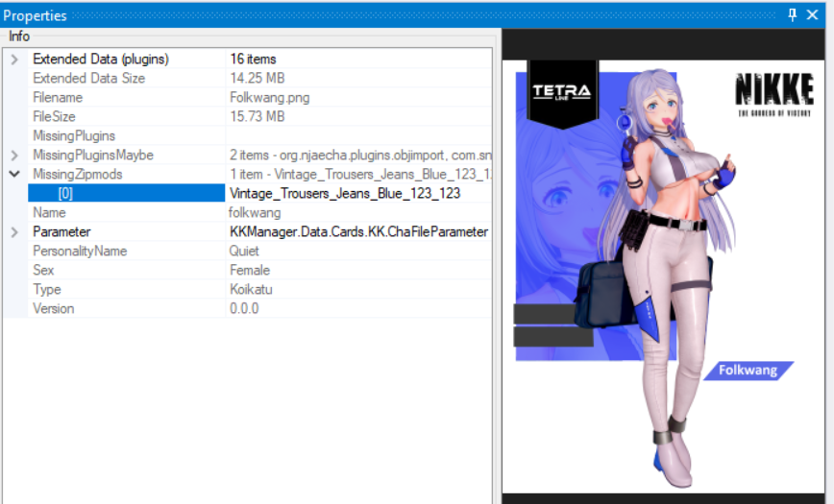Click the Sex property value 'Female'
The width and height of the screenshot is (834, 504).
[250, 271]
